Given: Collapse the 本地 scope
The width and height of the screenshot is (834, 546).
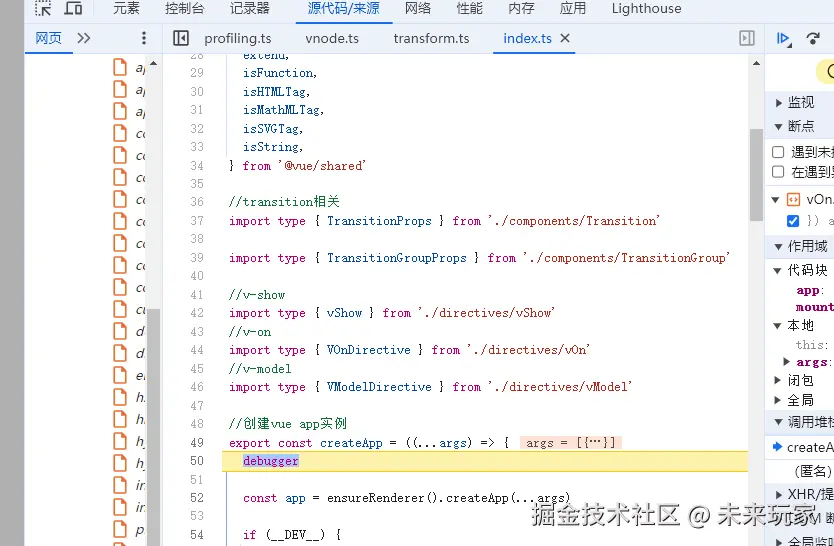Looking at the screenshot, I should click(777, 325).
